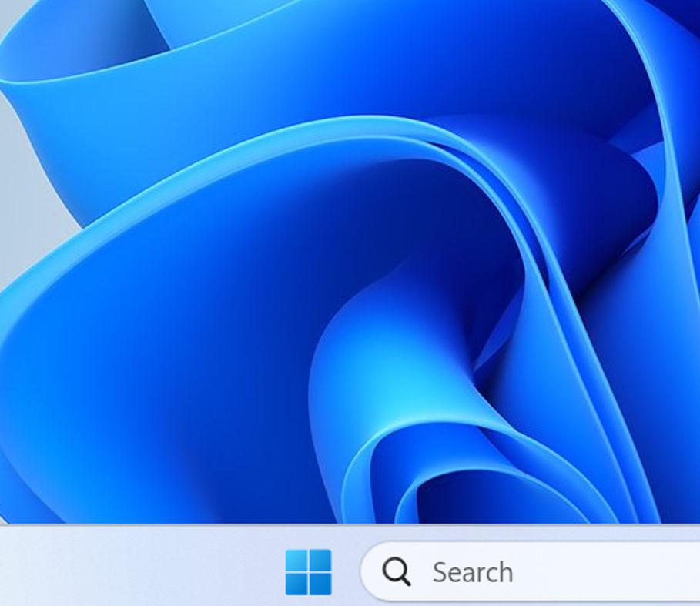Select the magnifying glass search icon
This screenshot has height=606, width=700.
click(x=395, y=571)
